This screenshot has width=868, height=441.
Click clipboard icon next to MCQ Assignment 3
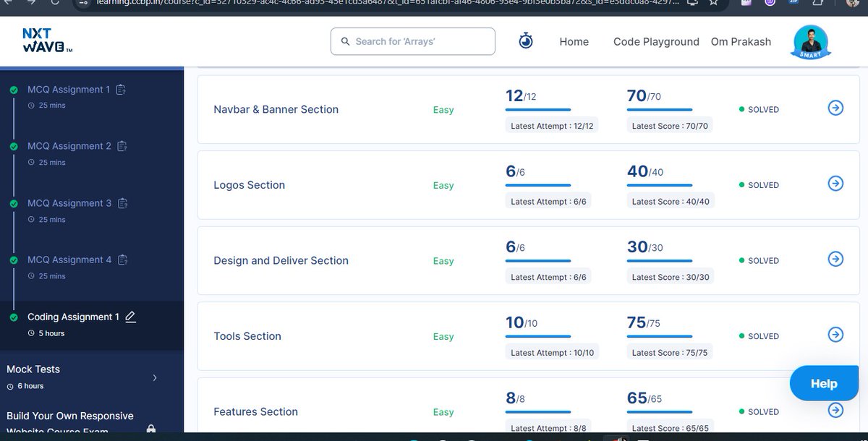coord(122,203)
